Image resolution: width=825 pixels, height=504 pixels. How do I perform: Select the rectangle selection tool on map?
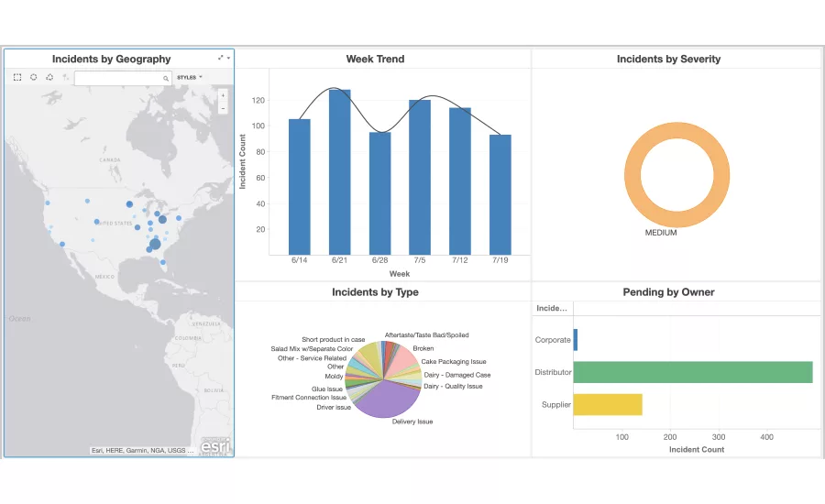(17, 78)
